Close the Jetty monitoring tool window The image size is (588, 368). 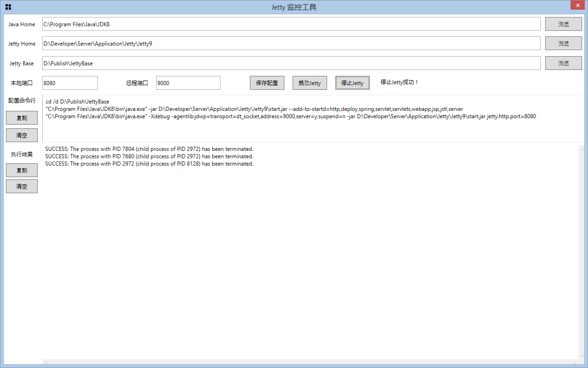(577, 6)
